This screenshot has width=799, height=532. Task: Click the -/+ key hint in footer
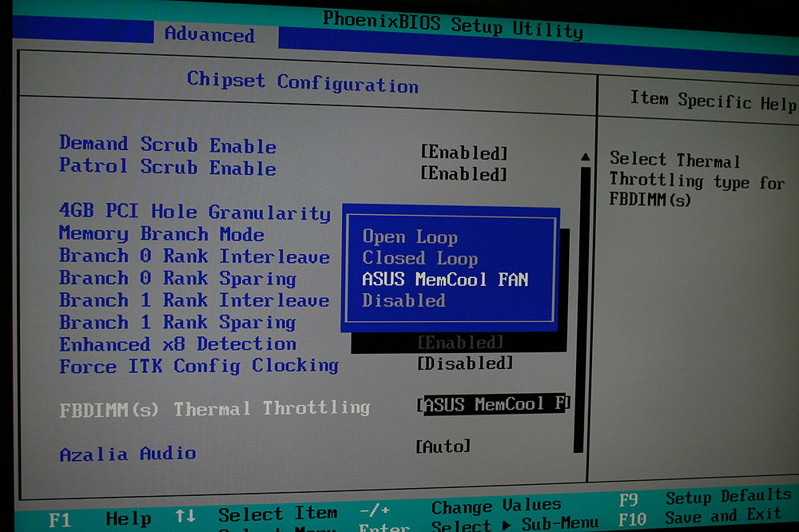pyautogui.click(x=375, y=510)
